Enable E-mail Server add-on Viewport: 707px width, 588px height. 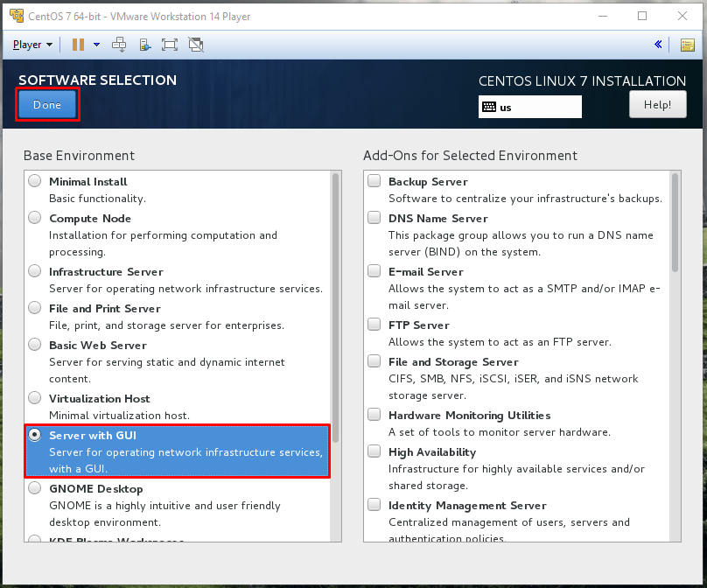[x=374, y=271]
